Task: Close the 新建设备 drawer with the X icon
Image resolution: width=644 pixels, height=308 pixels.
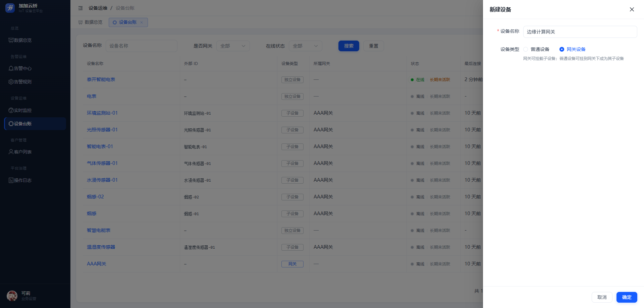Action: [x=632, y=9]
